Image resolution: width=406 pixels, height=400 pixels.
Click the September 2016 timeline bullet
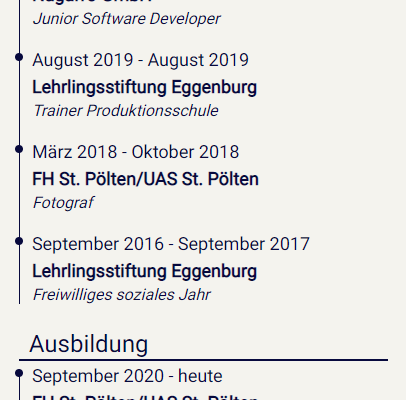[x=19, y=241]
